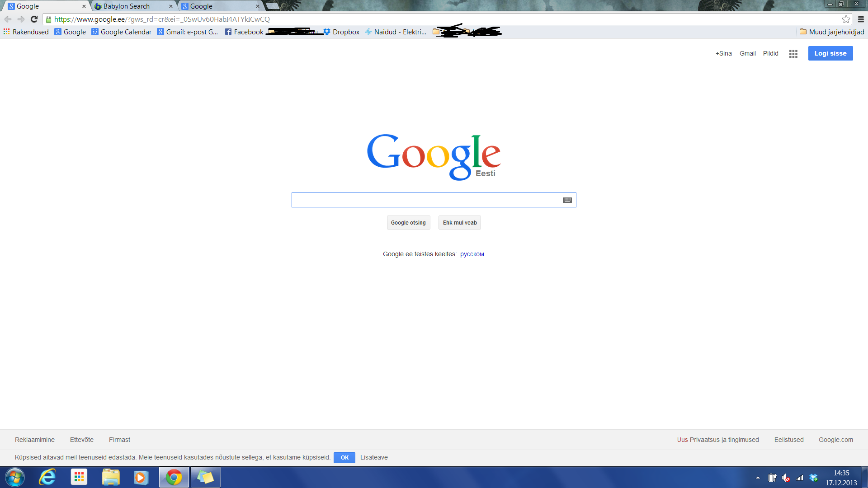Image resolution: width=868 pixels, height=488 pixels.
Task: Accept cookies with the OK button
Action: pos(344,458)
